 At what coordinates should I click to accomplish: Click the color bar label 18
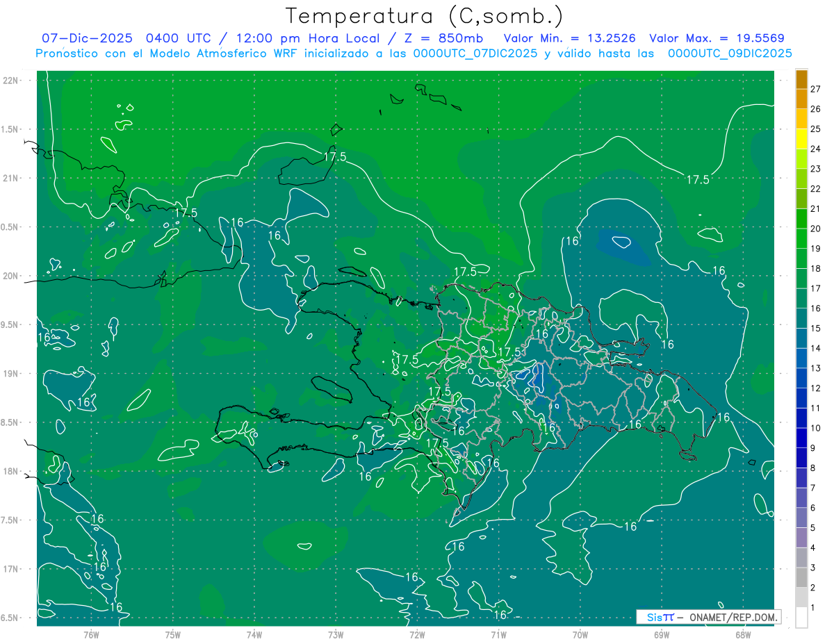pos(815,269)
